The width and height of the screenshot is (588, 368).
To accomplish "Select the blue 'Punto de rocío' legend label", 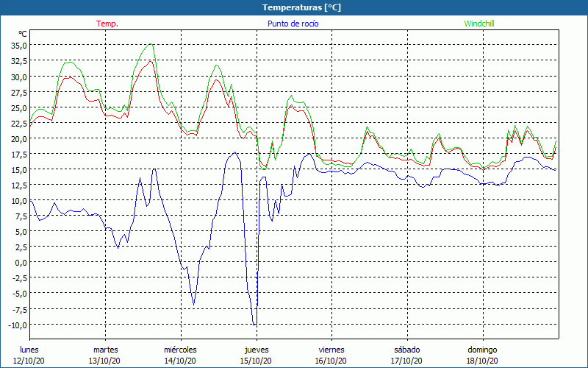I will pyautogui.click(x=293, y=24).
